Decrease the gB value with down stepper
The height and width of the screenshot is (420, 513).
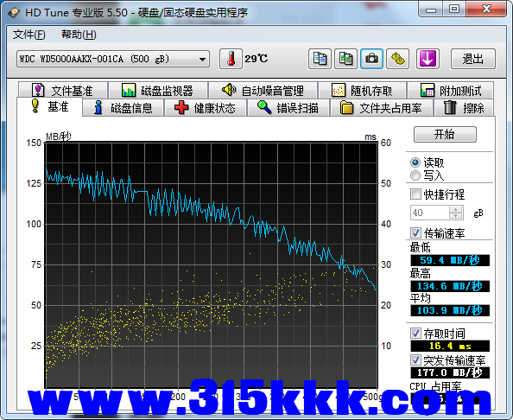(x=455, y=216)
